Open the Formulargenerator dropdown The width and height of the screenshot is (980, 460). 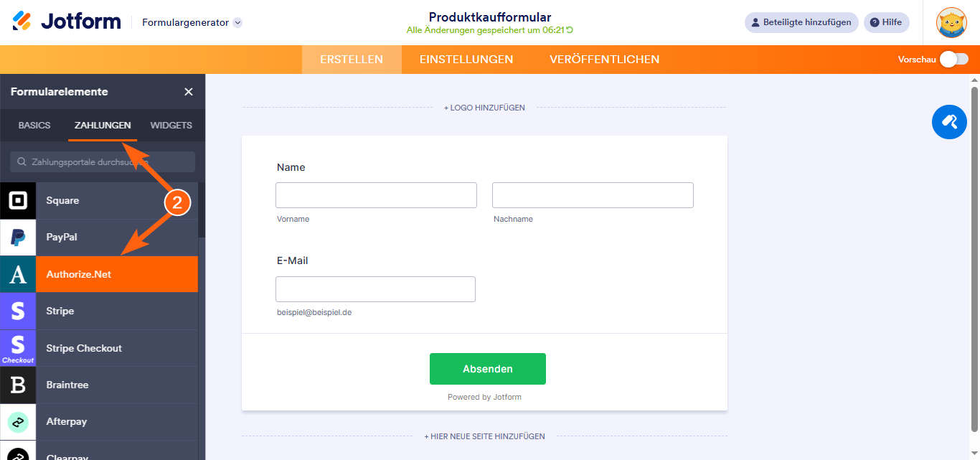189,22
